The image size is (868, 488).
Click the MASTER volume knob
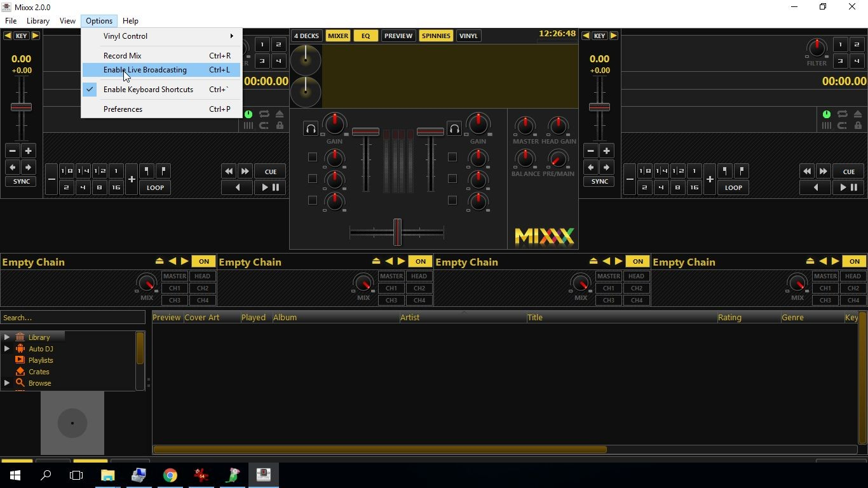pos(525,125)
